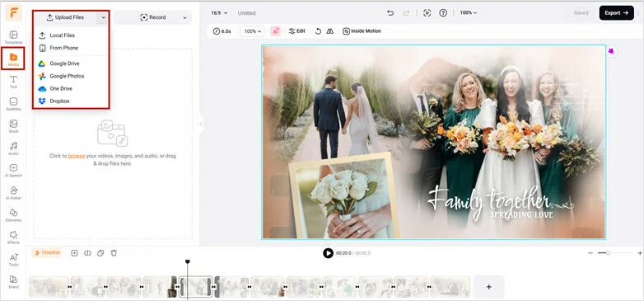The image size is (644, 301).
Task: Click the 6.0s duration button
Action: [222, 31]
